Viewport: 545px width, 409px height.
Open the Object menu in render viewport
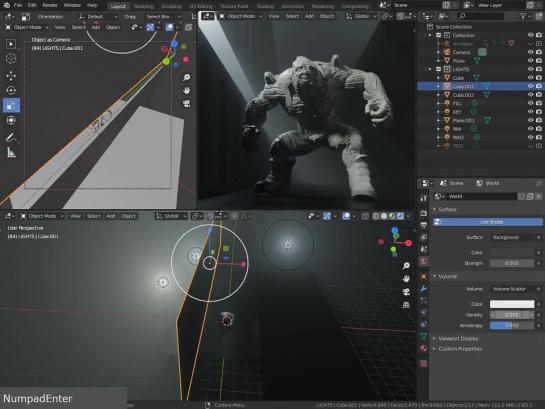click(x=326, y=16)
